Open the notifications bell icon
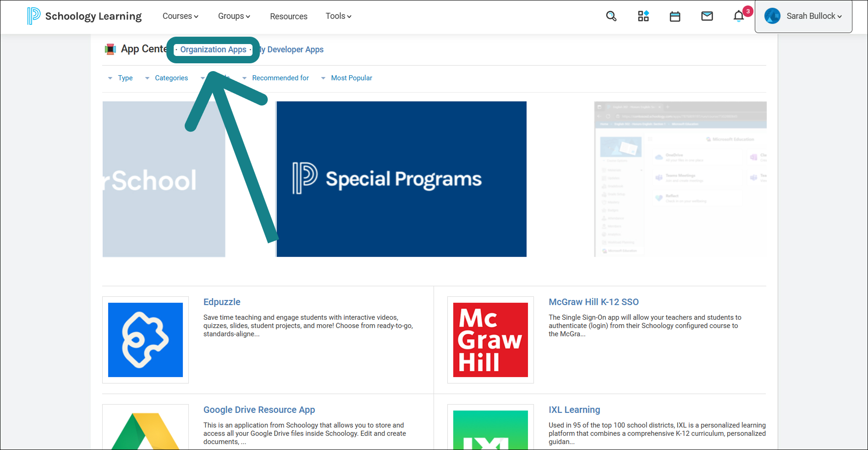 point(739,16)
